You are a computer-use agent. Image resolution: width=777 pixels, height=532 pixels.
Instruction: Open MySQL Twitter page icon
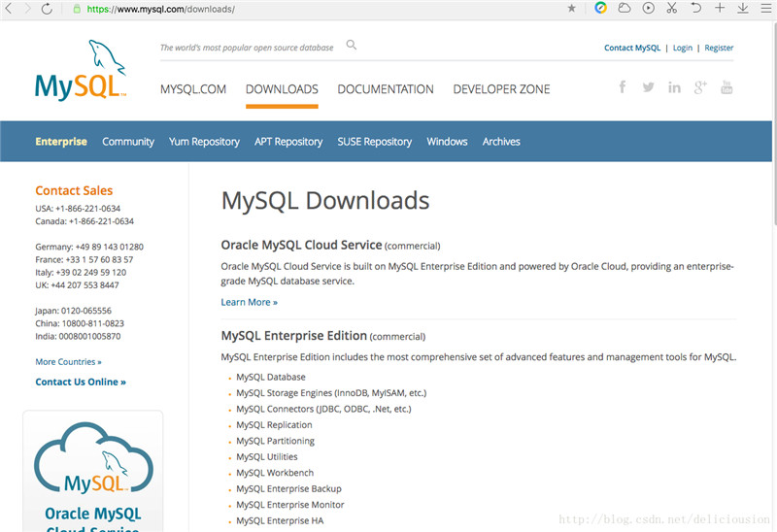click(648, 87)
